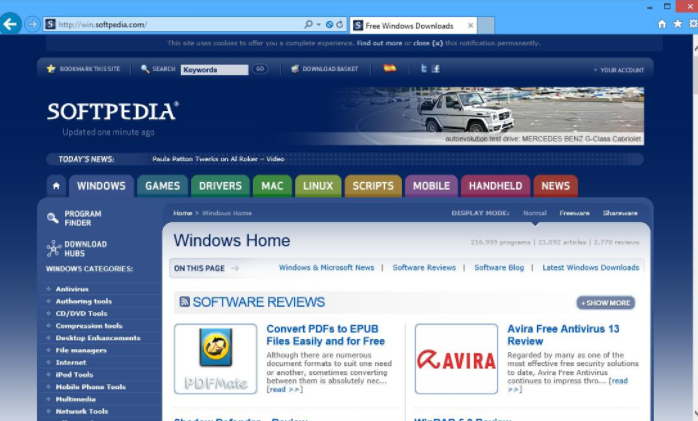Click the GO search button
698x421 pixels.
pyautogui.click(x=260, y=69)
